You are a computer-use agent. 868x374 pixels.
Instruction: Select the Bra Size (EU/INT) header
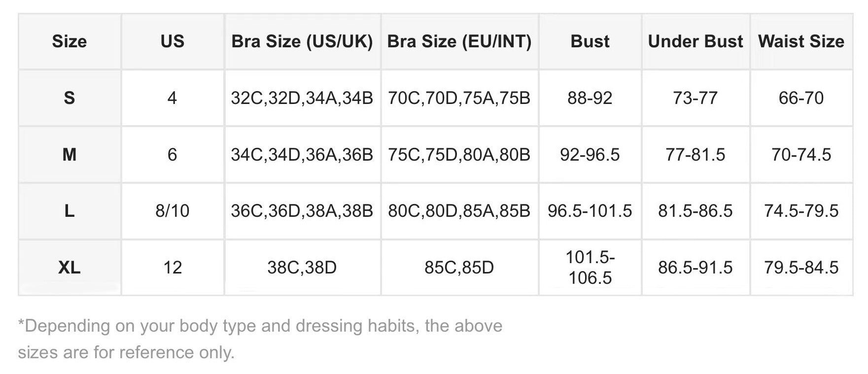click(x=459, y=41)
